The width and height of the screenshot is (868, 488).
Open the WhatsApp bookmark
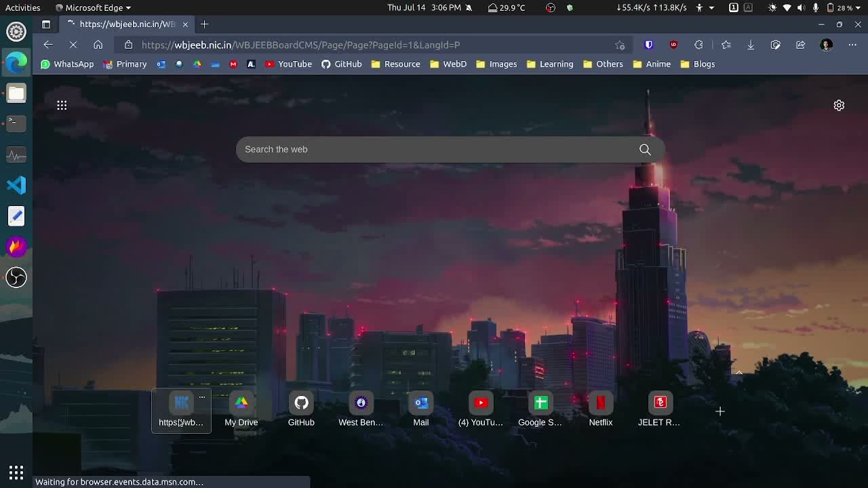point(67,64)
